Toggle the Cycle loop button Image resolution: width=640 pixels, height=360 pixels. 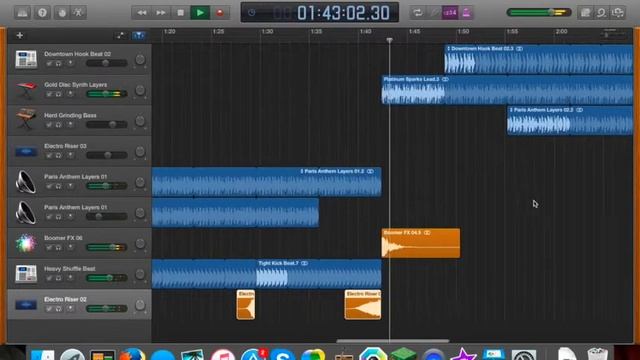(x=418, y=13)
